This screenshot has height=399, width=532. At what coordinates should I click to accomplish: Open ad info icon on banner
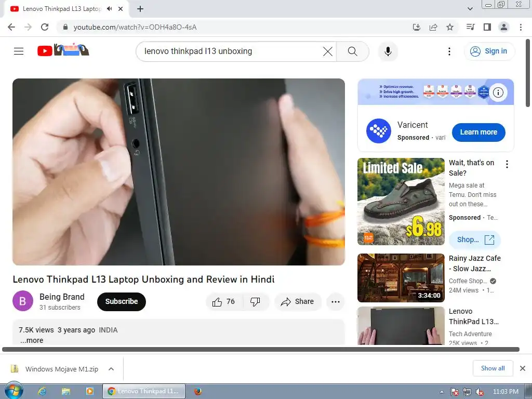pos(498,92)
